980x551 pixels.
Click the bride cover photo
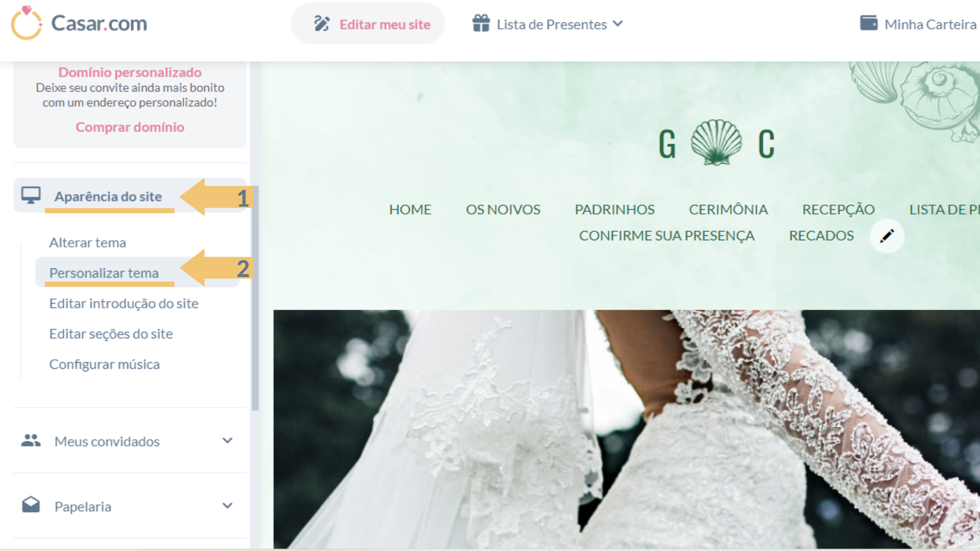point(626,429)
